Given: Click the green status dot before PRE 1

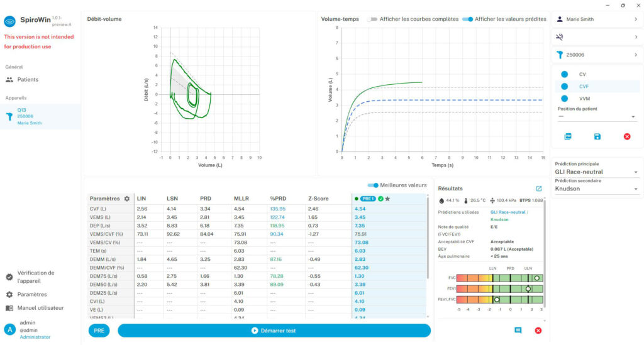Looking at the screenshot, I should coord(356,199).
